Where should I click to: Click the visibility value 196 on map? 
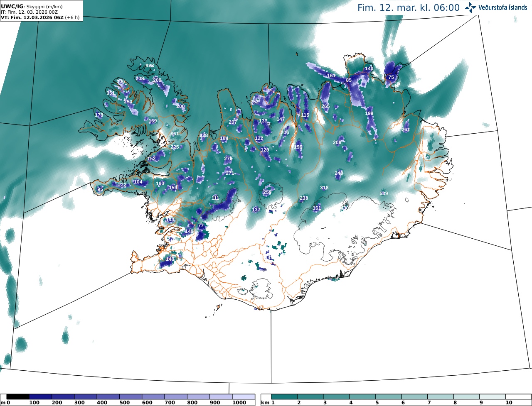coord(298,147)
